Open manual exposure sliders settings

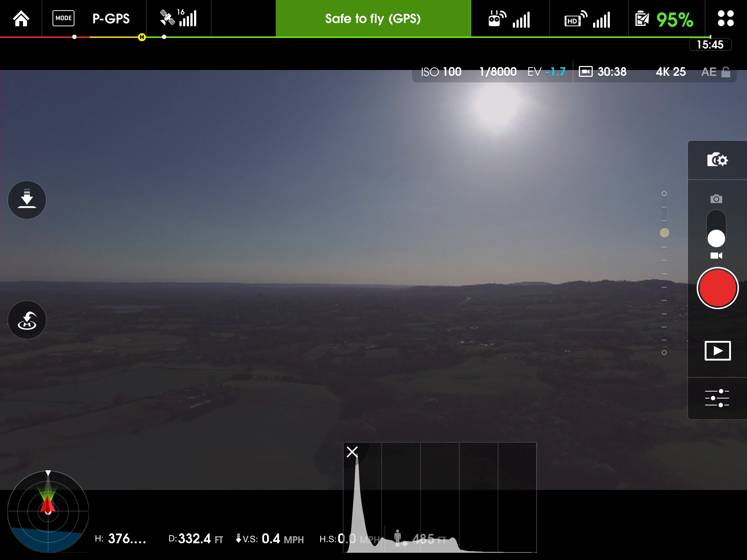pyautogui.click(x=717, y=398)
